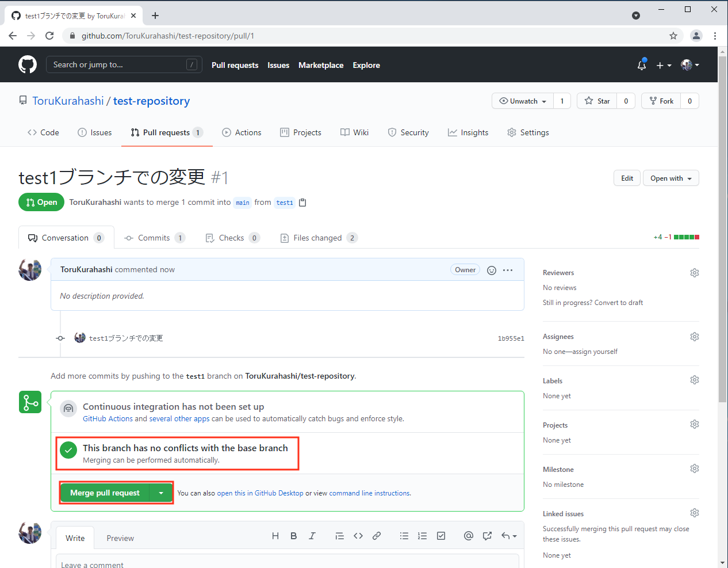Expand the Unwatch dropdown
Screen dimensions: 728x568
point(523,101)
